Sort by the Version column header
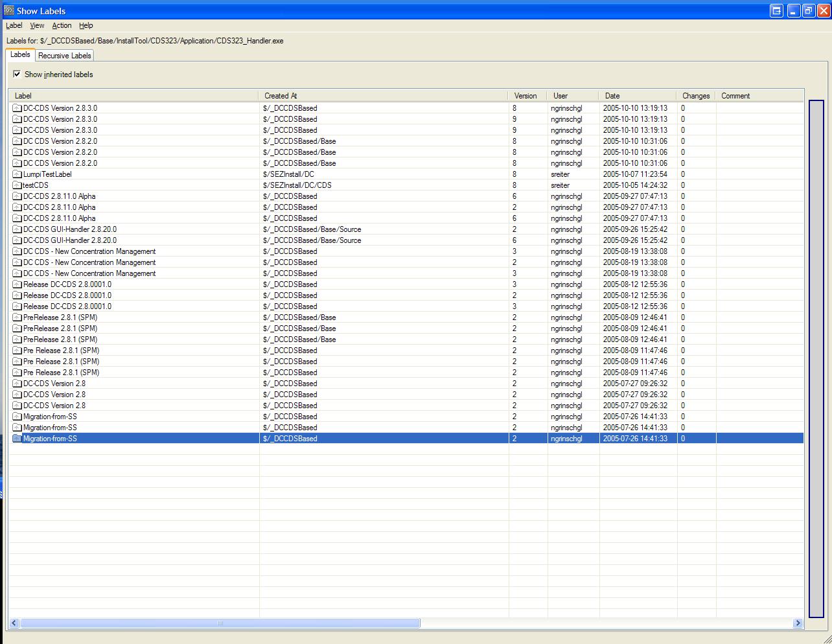The height and width of the screenshot is (644, 832). pyautogui.click(x=528, y=95)
